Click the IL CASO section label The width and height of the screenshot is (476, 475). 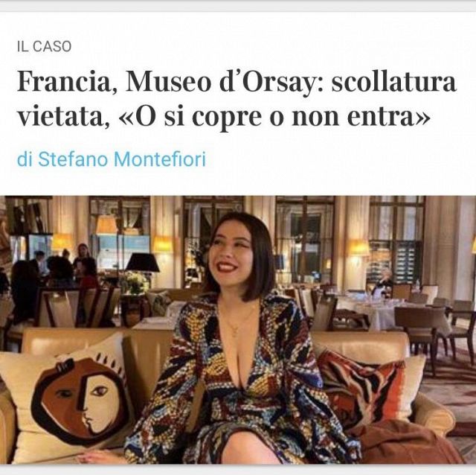point(45,46)
